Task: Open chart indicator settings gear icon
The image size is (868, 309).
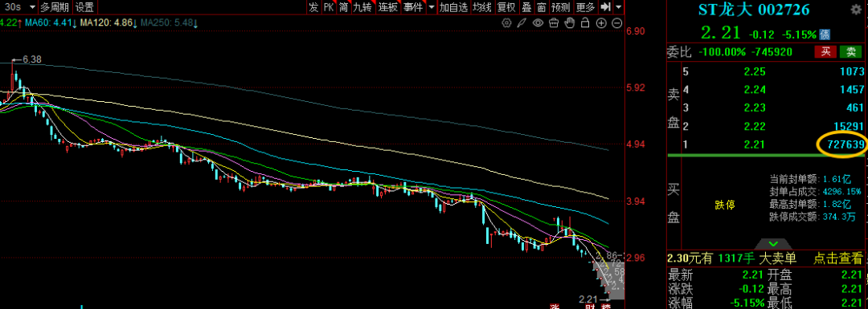Action: pos(506,23)
